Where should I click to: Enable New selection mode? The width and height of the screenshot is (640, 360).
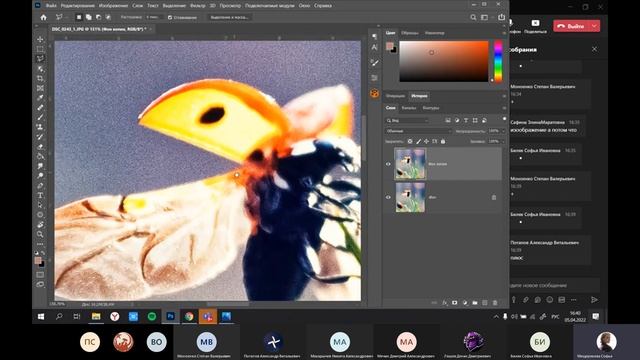tap(79, 17)
